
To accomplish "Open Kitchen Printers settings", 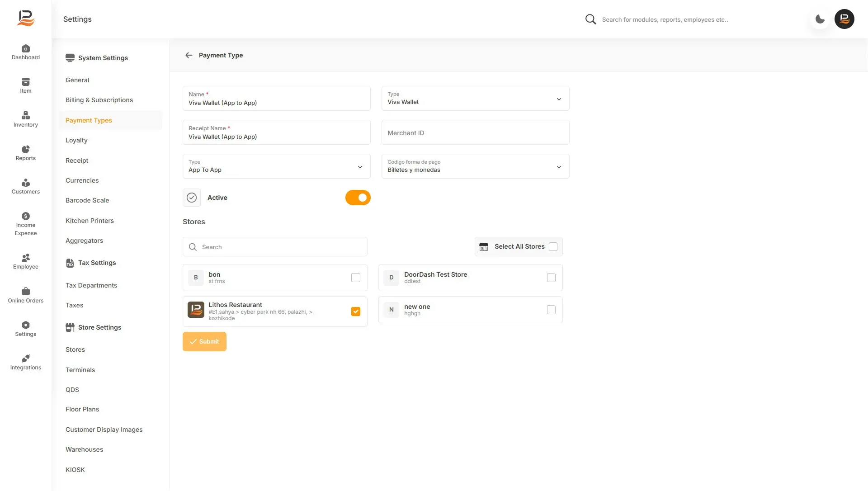I will point(90,221).
